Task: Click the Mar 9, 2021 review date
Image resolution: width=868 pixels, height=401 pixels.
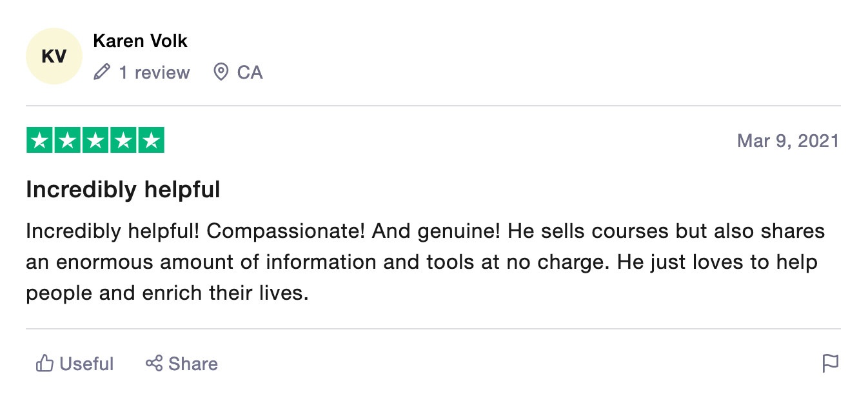Action: [787, 141]
